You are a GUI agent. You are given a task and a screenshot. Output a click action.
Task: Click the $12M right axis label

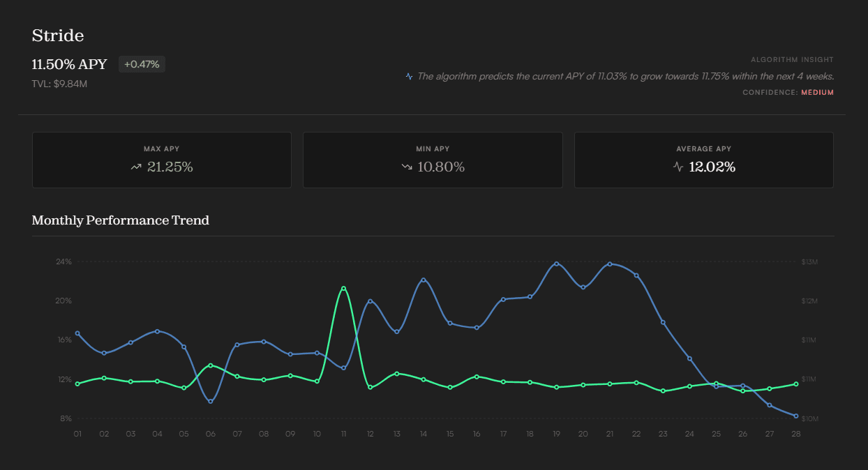[x=809, y=301]
